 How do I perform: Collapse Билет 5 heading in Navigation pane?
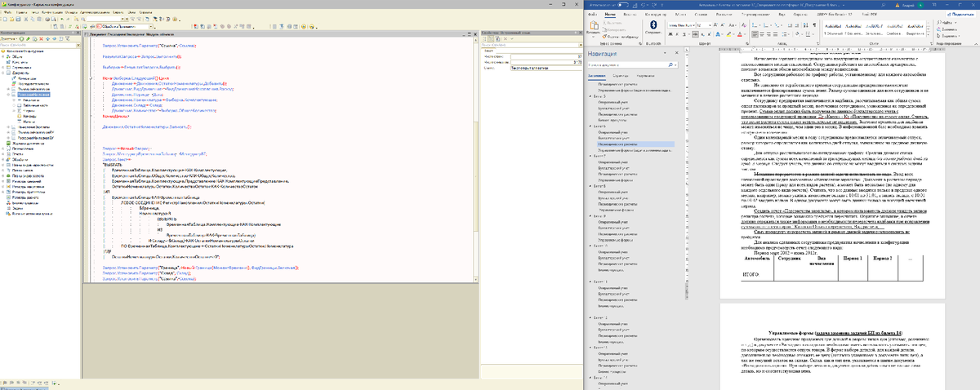pos(590,96)
